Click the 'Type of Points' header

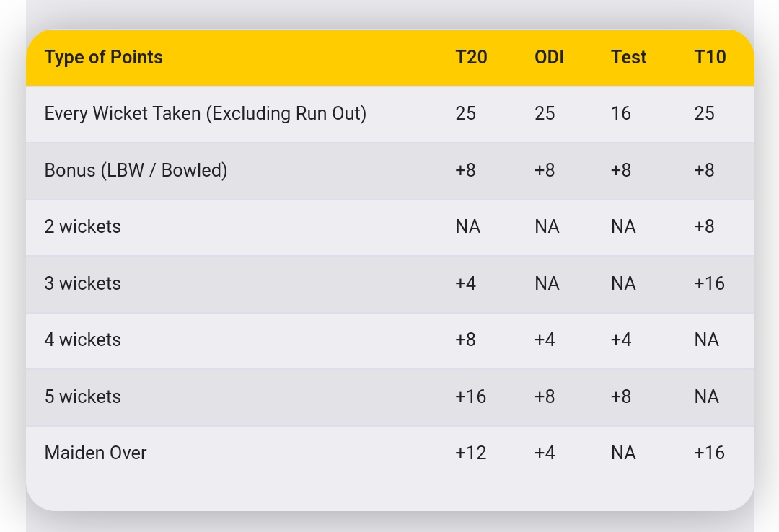point(103,58)
